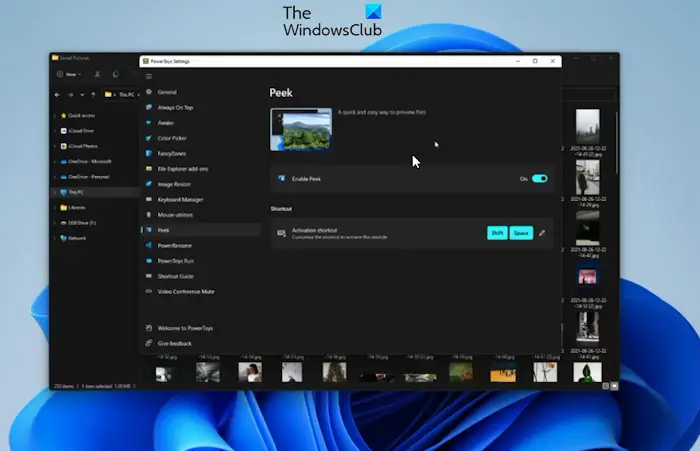700x451 pixels.
Task: Toggle the hamburger navigation menu
Action: pyautogui.click(x=149, y=76)
